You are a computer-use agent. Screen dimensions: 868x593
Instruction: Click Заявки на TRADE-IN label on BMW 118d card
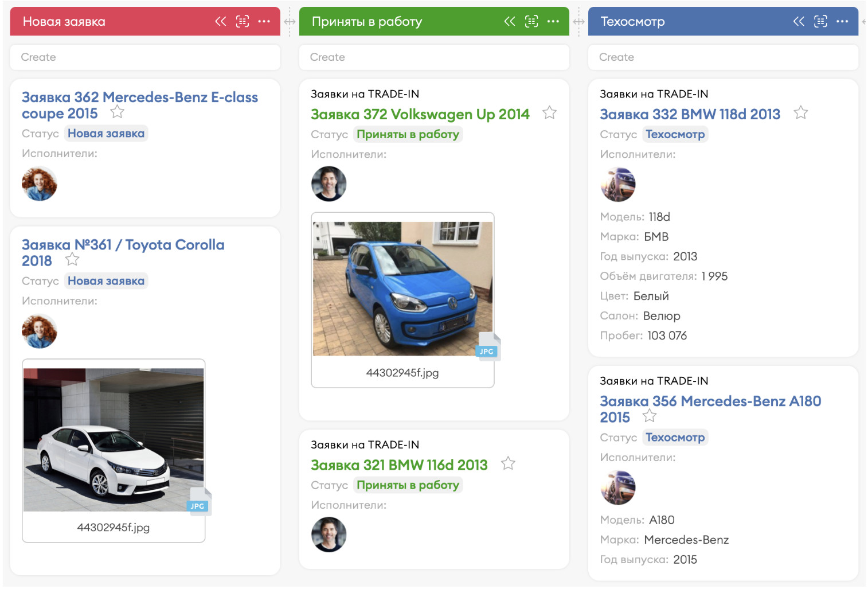click(654, 94)
